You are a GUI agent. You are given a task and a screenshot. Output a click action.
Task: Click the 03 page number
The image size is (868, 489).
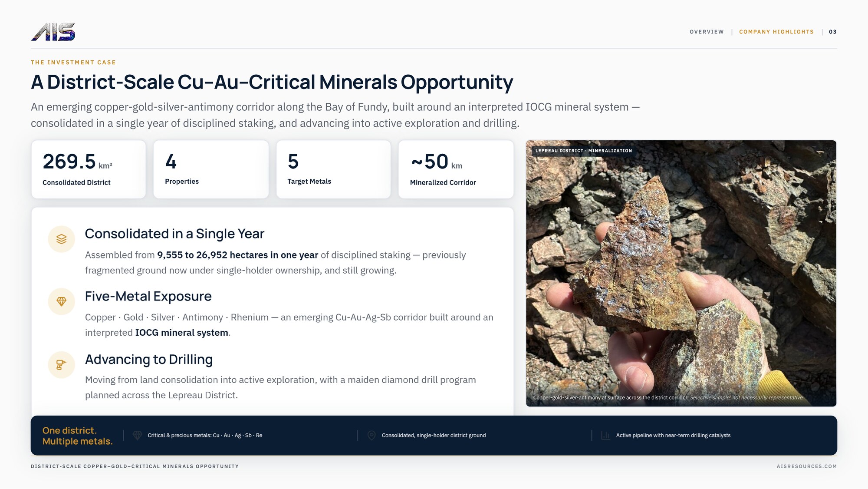click(x=832, y=32)
